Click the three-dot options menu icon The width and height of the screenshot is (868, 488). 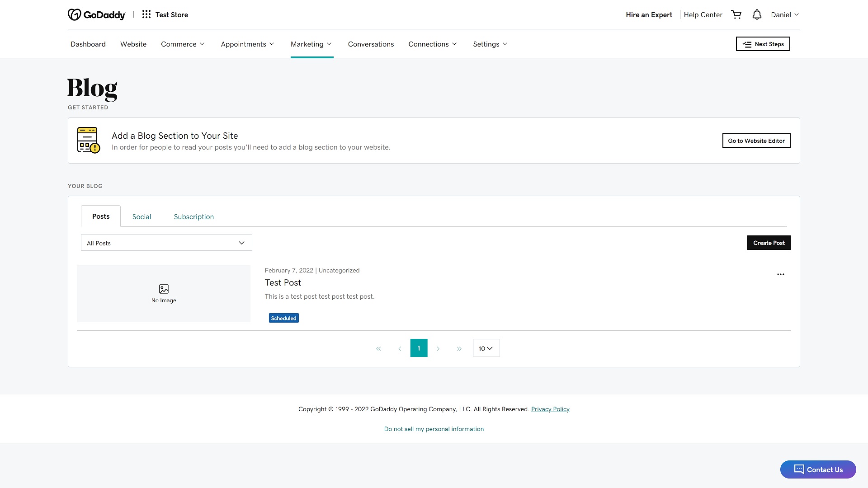pyautogui.click(x=780, y=274)
